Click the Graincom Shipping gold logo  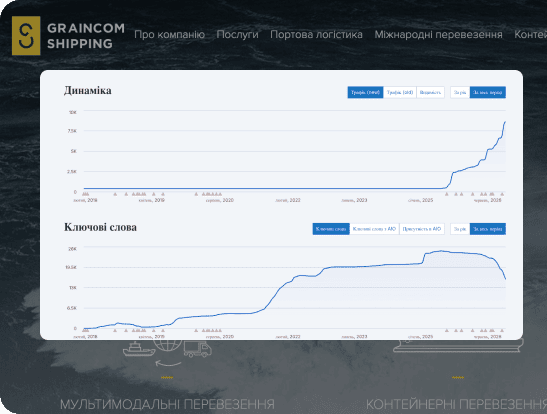coord(26,36)
